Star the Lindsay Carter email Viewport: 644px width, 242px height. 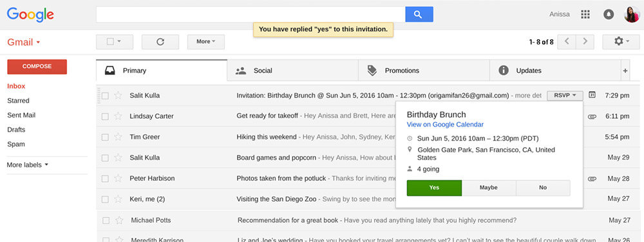point(118,116)
